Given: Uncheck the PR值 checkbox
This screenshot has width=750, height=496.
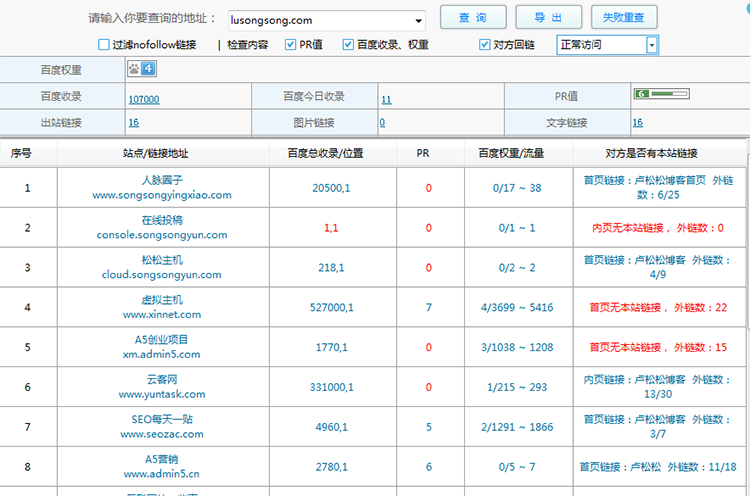Looking at the screenshot, I should [290, 45].
